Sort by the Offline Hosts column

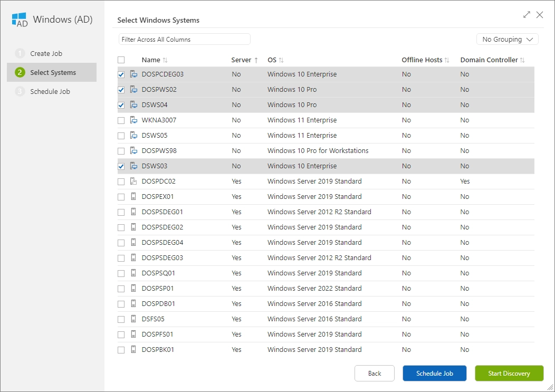[x=425, y=60]
